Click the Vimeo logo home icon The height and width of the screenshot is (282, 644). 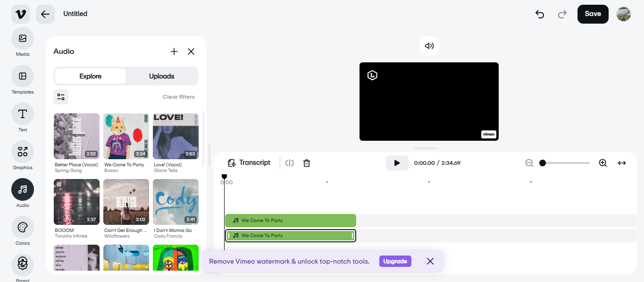(21, 14)
